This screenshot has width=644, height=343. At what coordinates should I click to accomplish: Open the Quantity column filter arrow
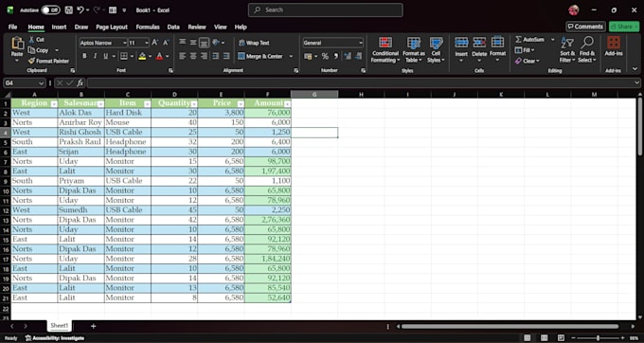[x=194, y=104]
